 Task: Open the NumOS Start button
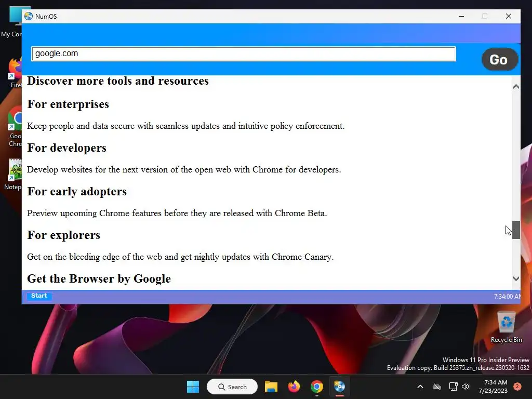(x=39, y=296)
